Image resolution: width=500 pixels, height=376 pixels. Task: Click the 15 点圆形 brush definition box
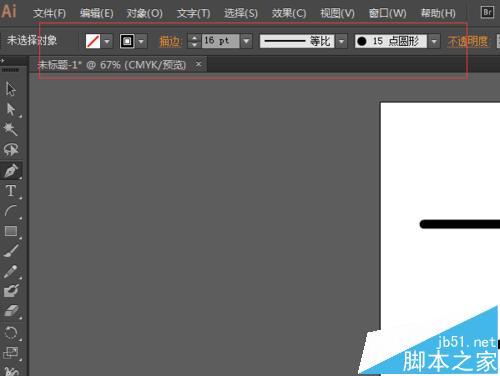[391, 41]
